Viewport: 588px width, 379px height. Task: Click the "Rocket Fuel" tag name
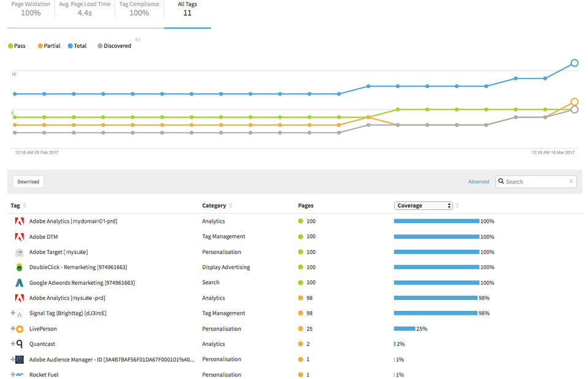pos(44,375)
